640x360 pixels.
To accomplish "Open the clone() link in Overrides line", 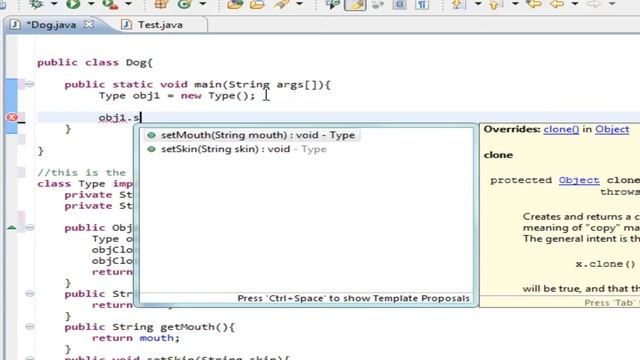I will [x=561, y=129].
